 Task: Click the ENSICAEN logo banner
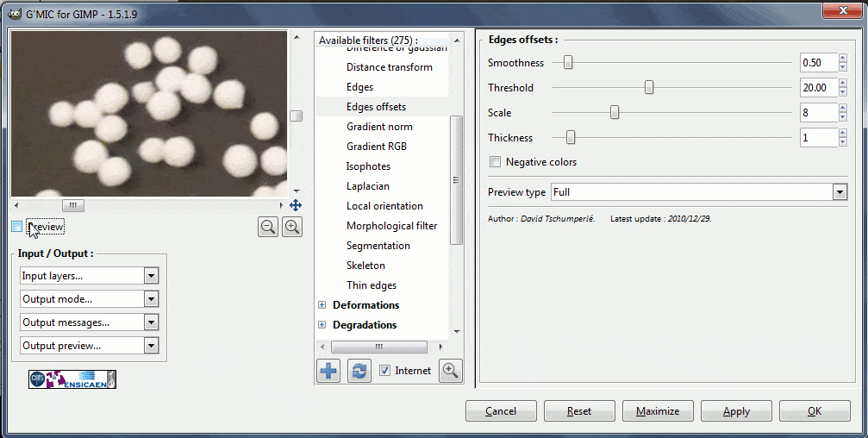click(72, 379)
